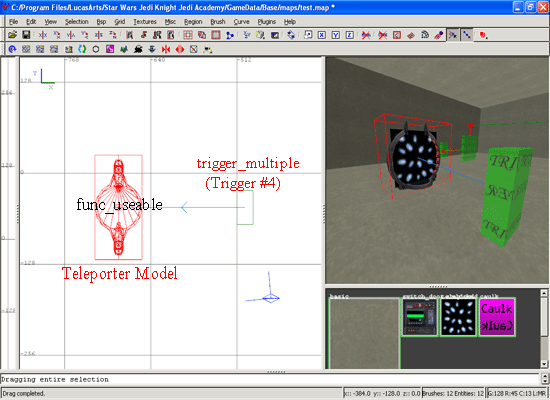Toggle welding of equal patch points

(453, 35)
